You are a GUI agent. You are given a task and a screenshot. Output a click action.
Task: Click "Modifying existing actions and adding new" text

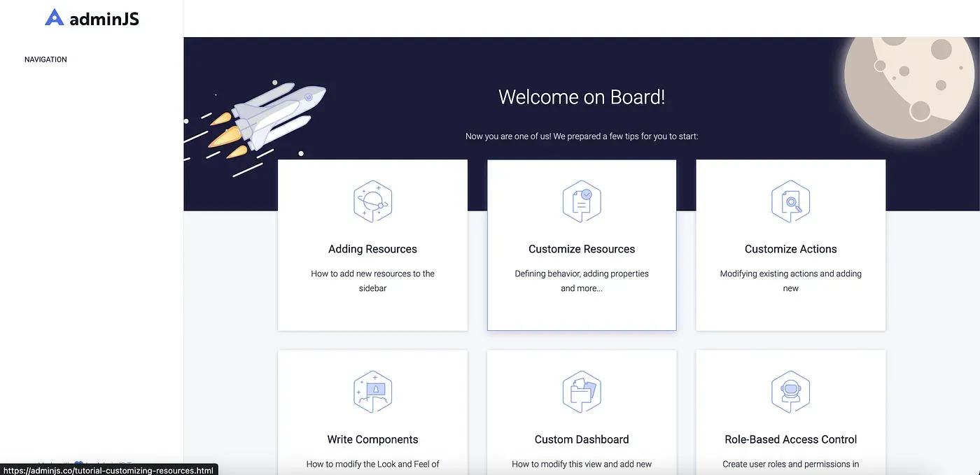pos(790,281)
